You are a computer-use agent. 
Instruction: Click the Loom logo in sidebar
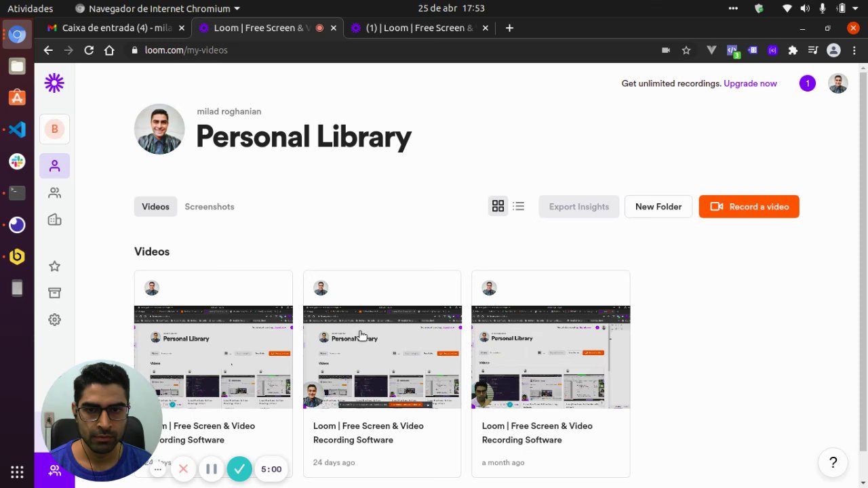(x=54, y=83)
